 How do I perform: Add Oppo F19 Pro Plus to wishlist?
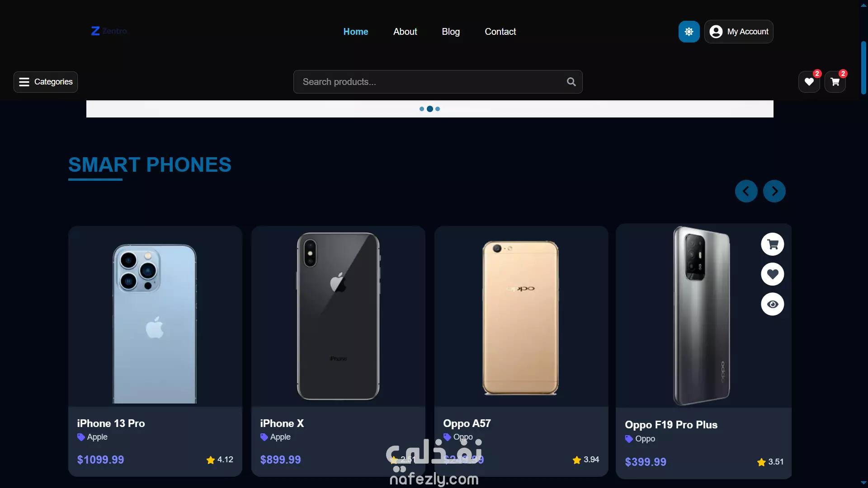pyautogui.click(x=773, y=274)
